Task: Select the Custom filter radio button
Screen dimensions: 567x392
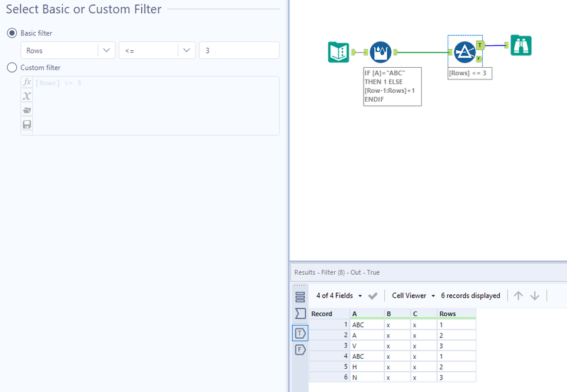Action: (12, 68)
